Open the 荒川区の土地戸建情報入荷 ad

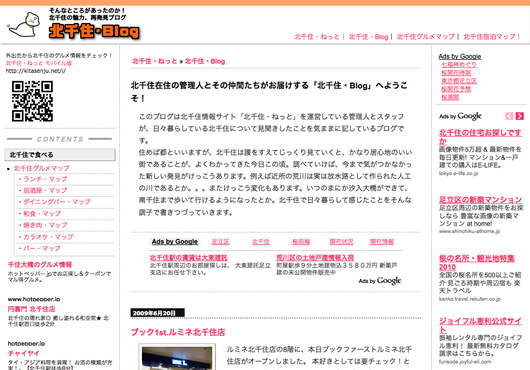click(315, 257)
